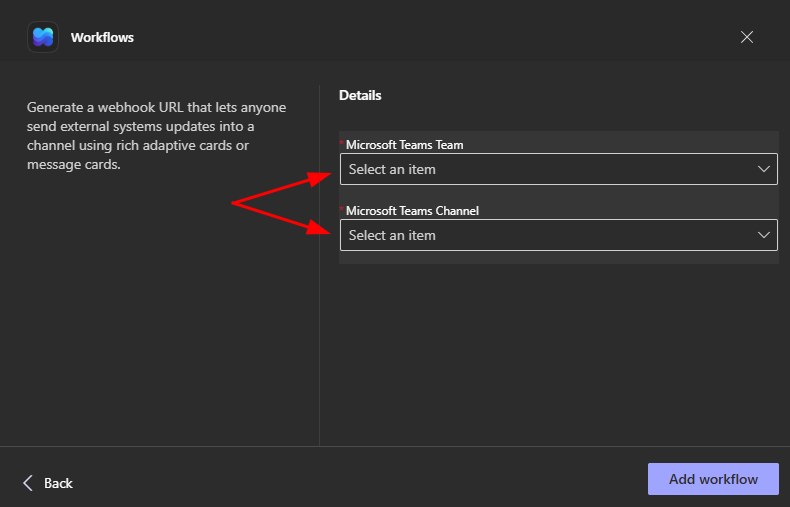790x507 pixels.
Task: Expand Team list with its chevron arrow
Action: coord(764,169)
